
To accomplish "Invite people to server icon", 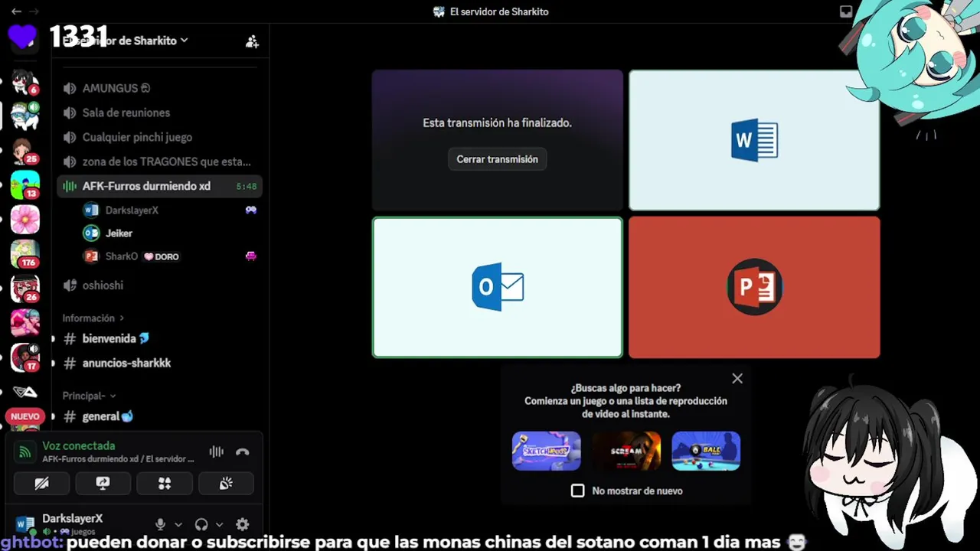I will point(252,41).
